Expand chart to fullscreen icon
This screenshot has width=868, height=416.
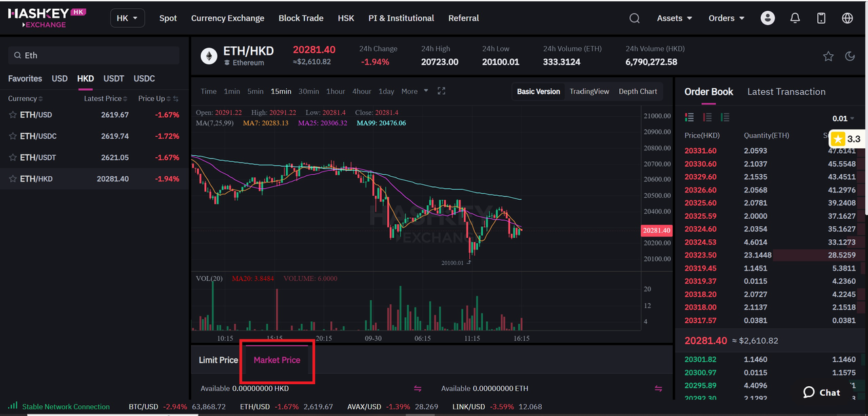pyautogui.click(x=441, y=91)
